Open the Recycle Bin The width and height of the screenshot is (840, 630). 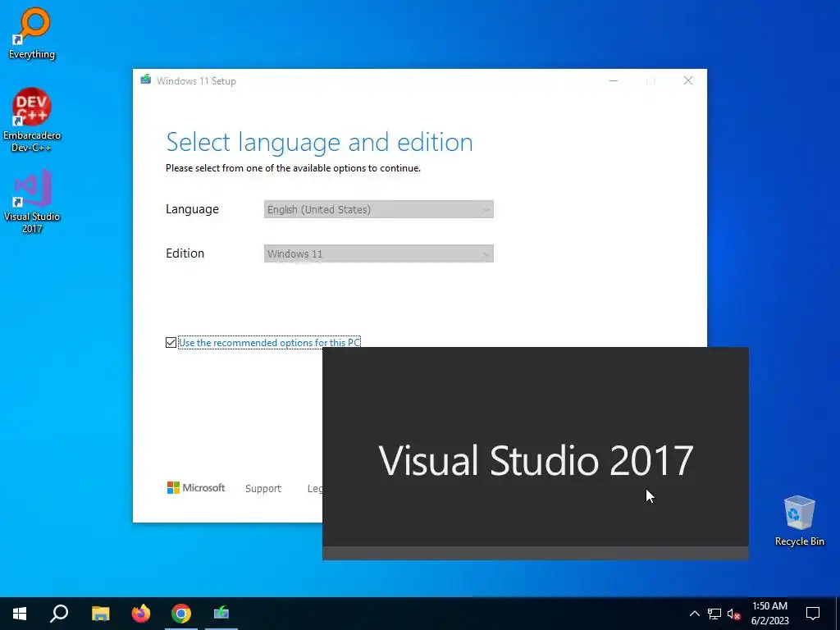(x=799, y=521)
